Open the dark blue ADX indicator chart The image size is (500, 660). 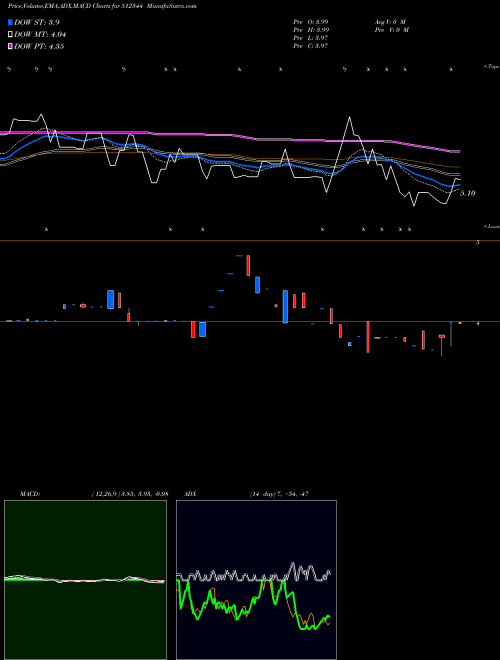point(256,580)
